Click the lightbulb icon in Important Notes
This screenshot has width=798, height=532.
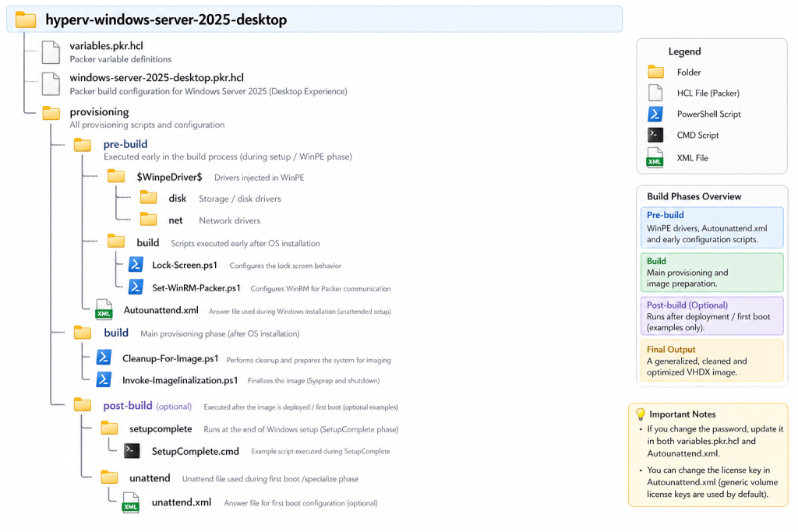pos(641,414)
